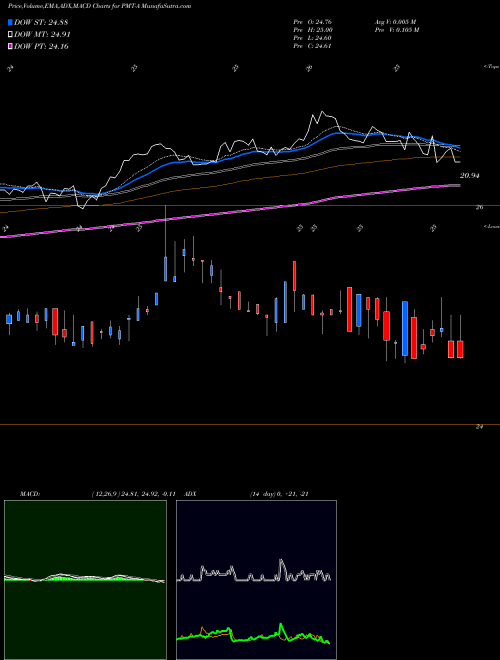Click the Pre L: 24.60 value
This screenshot has width=500, height=660.
click(x=313, y=38)
